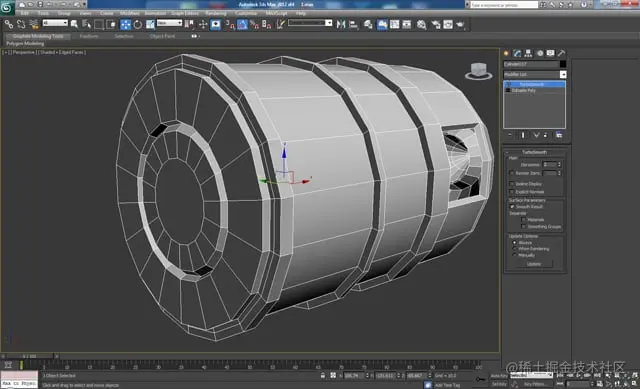This screenshot has width=640, height=389.
Task: Click the Unlink Selection tool
Action: coord(21,24)
